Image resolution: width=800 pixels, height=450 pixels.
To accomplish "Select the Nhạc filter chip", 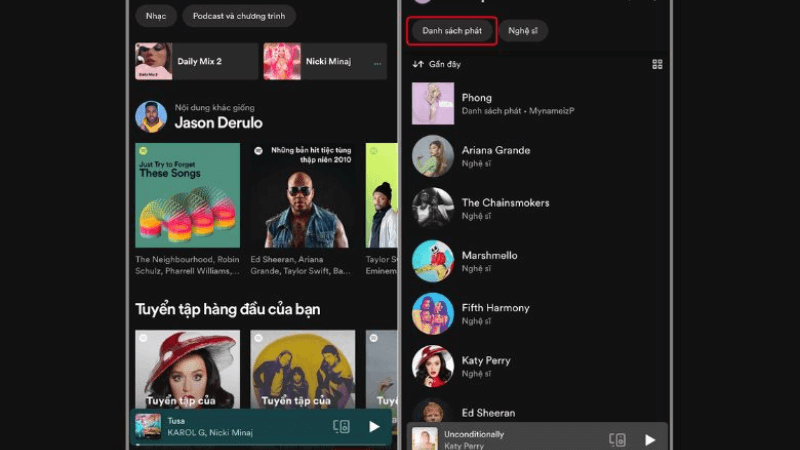I will 156,15.
